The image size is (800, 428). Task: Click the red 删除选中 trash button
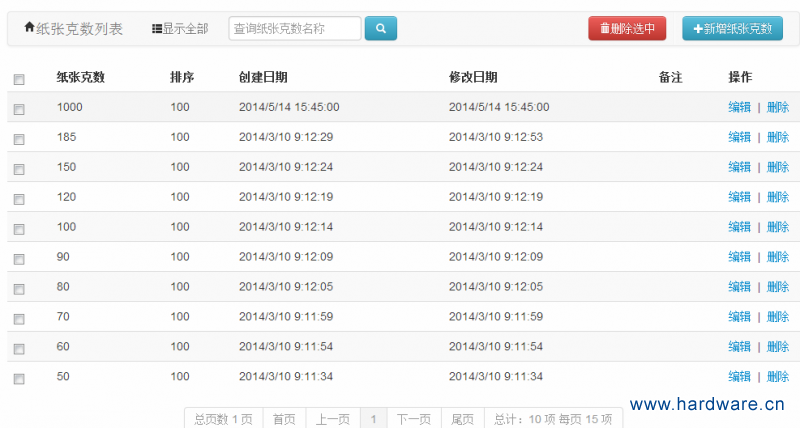627,29
